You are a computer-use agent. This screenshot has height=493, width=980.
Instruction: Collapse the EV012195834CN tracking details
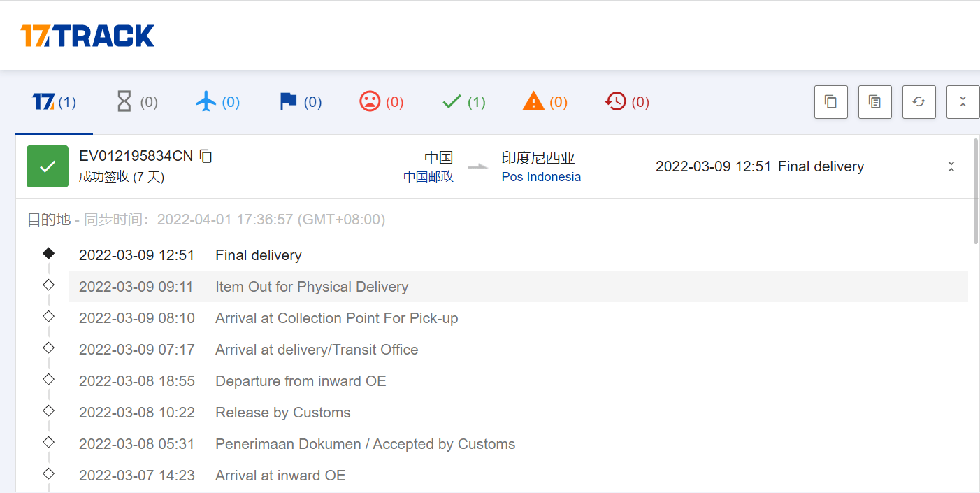click(x=951, y=166)
